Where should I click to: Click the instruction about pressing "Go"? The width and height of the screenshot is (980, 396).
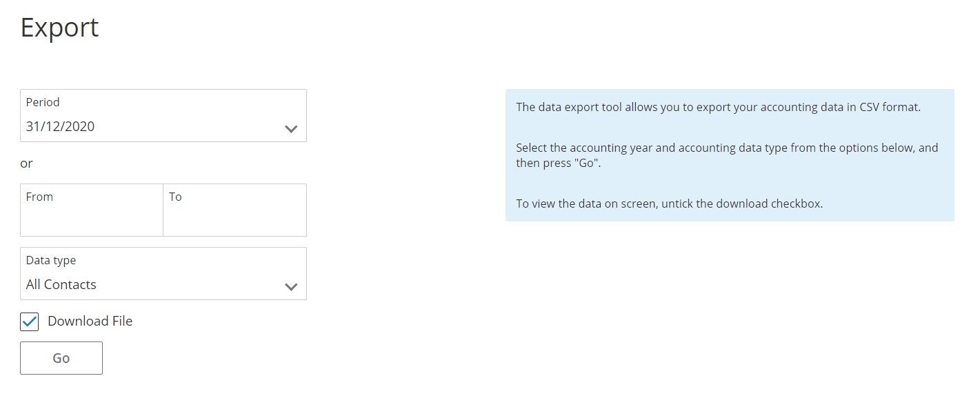point(727,156)
